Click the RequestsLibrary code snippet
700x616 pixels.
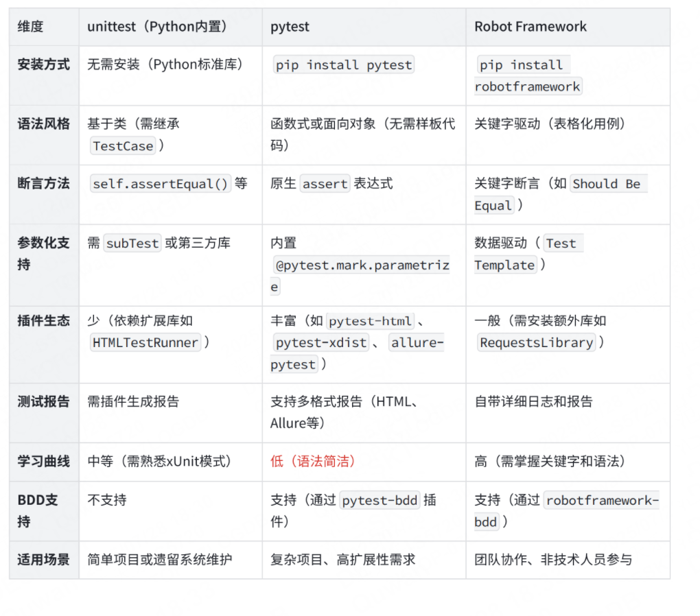[x=537, y=343]
